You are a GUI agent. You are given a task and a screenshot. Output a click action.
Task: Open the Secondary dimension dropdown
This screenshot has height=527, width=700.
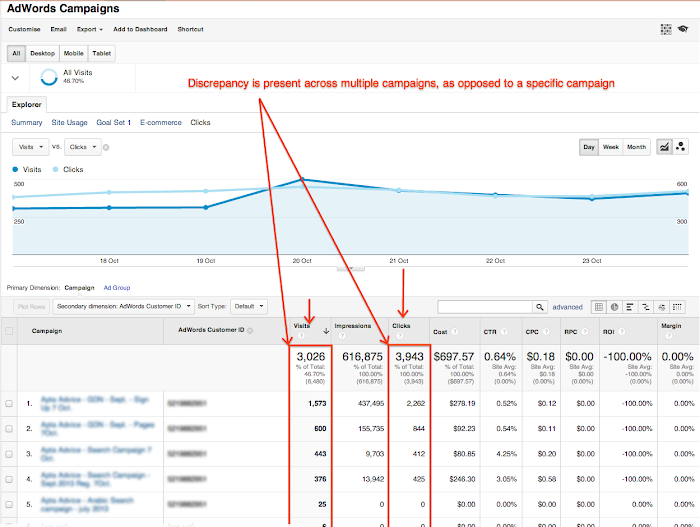[123, 306]
